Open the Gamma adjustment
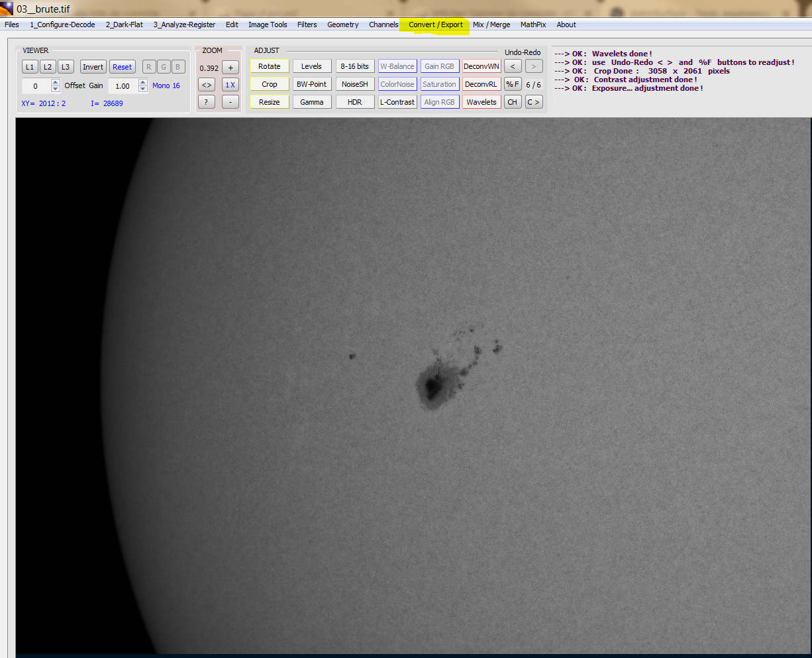812x658 pixels. 312,102
